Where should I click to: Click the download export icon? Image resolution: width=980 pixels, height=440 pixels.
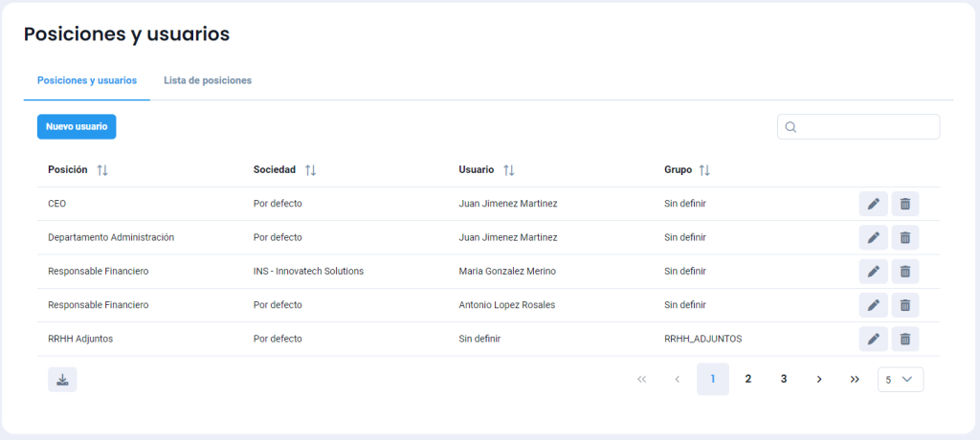pyautogui.click(x=62, y=380)
